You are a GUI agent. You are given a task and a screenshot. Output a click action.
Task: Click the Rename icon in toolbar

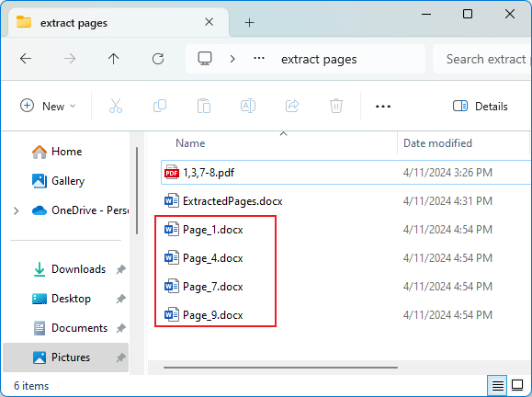pos(248,106)
